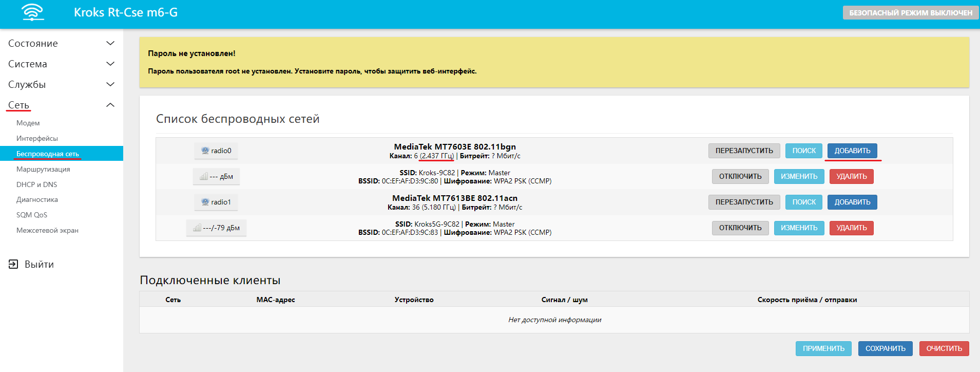Viewport: 980px width, 372px height.
Task: Click the logout icon beside Выйти
Action: [13, 264]
